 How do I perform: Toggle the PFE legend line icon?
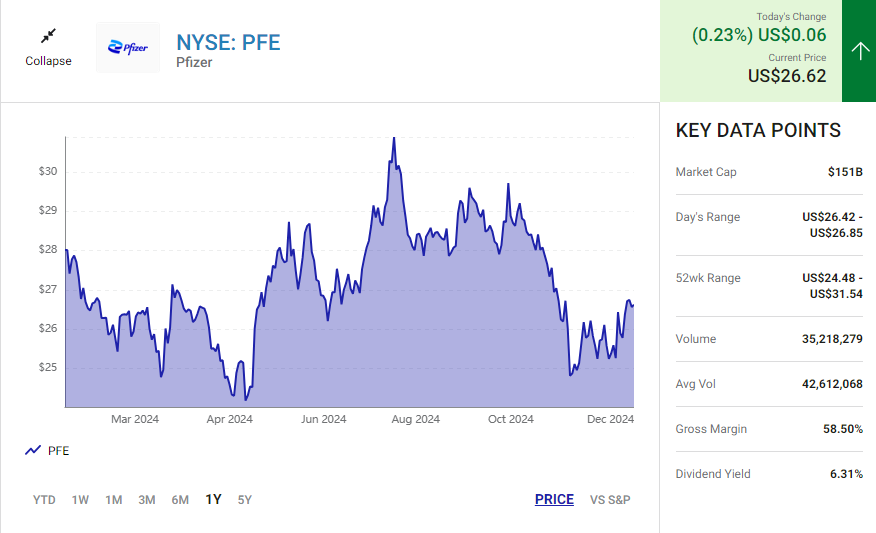point(33,450)
